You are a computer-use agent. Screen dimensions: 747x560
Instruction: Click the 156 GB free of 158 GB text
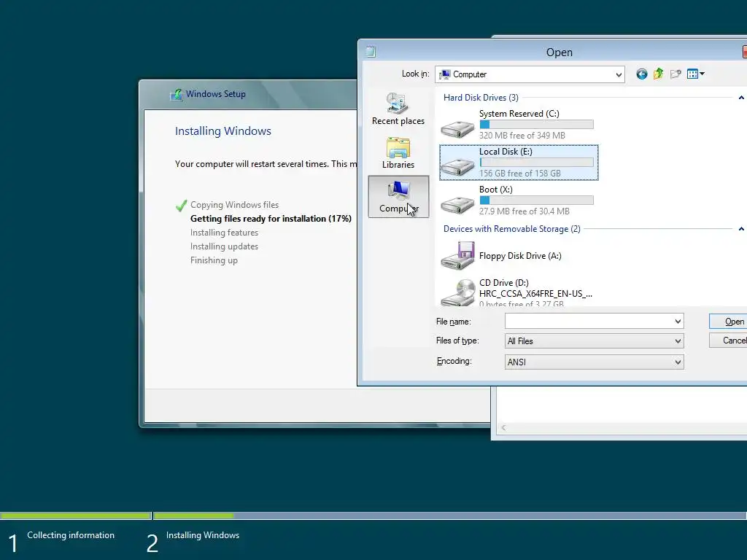pyautogui.click(x=519, y=174)
